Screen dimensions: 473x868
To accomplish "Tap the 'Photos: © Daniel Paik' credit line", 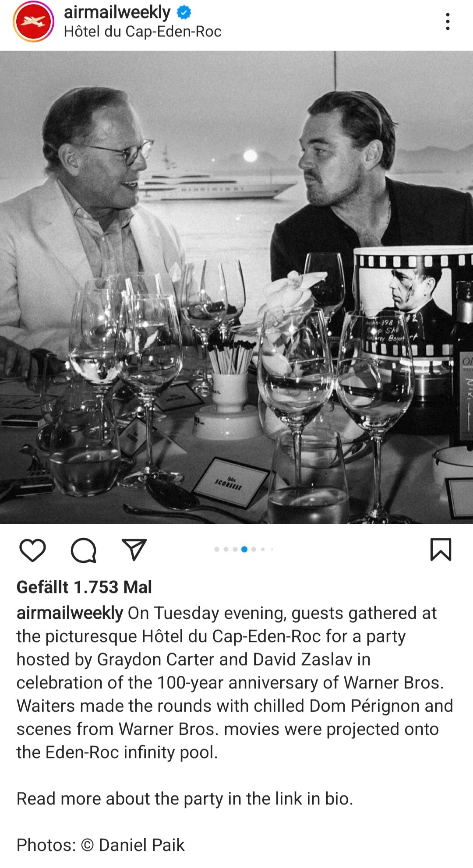I will 101,845.
